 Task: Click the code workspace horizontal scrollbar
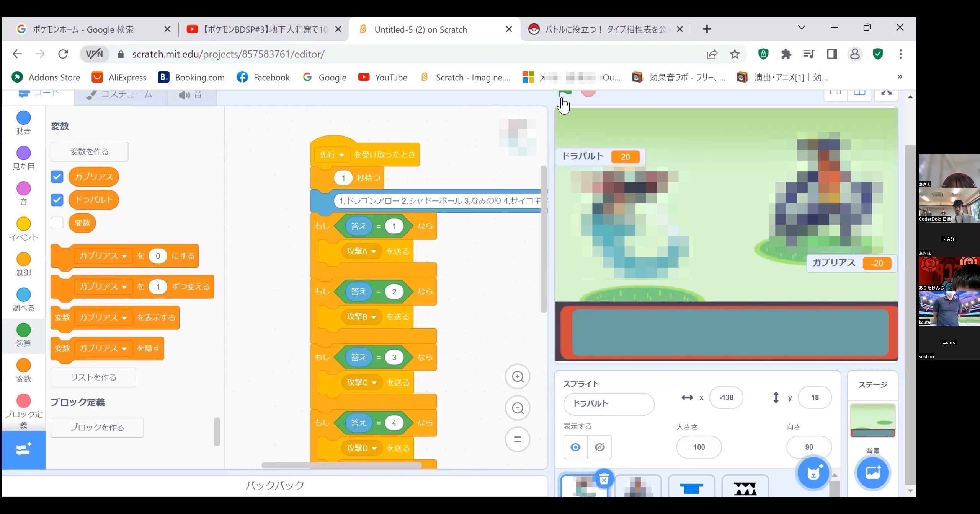341,465
